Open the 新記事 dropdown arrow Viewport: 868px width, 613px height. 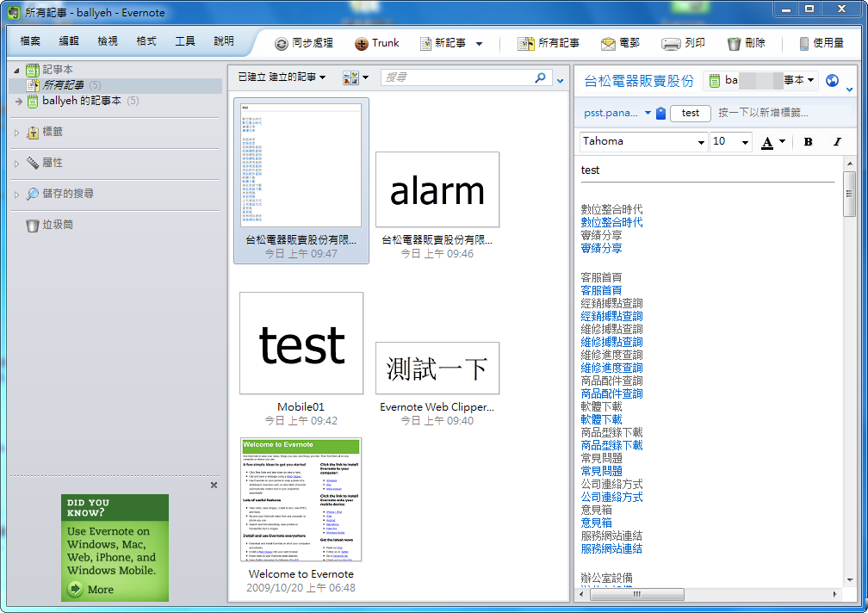pyautogui.click(x=480, y=44)
